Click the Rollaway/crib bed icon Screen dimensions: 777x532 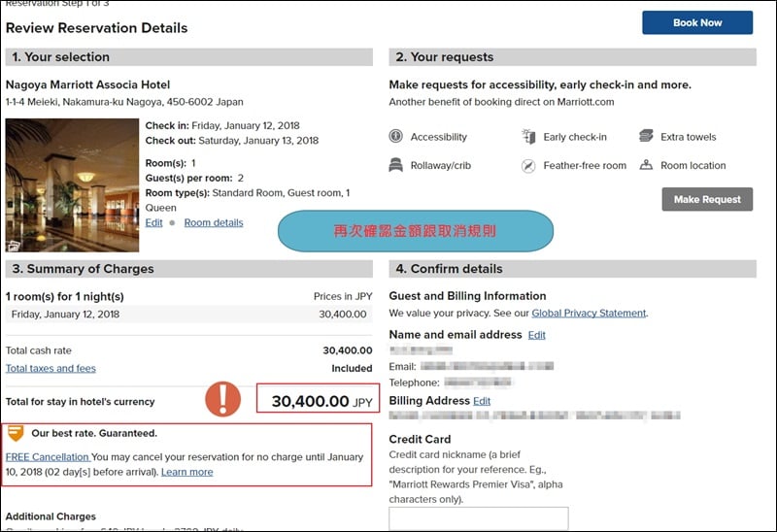(395, 165)
